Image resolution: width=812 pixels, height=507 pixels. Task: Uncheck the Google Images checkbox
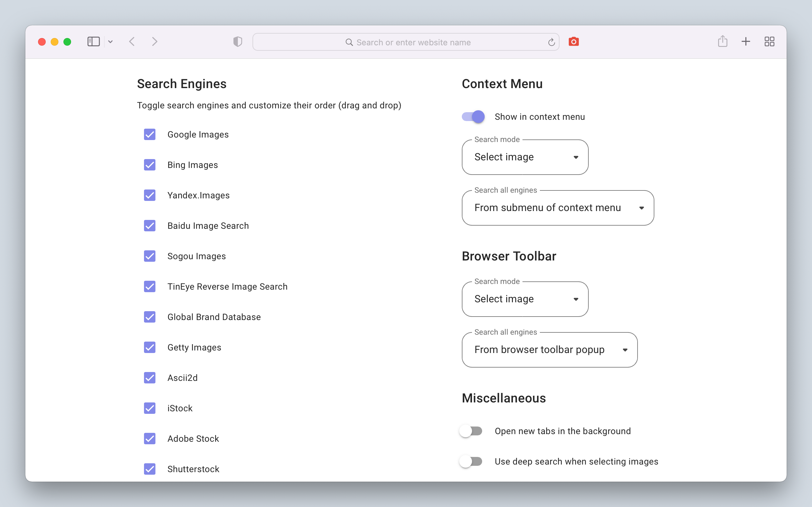[x=150, y=134]
